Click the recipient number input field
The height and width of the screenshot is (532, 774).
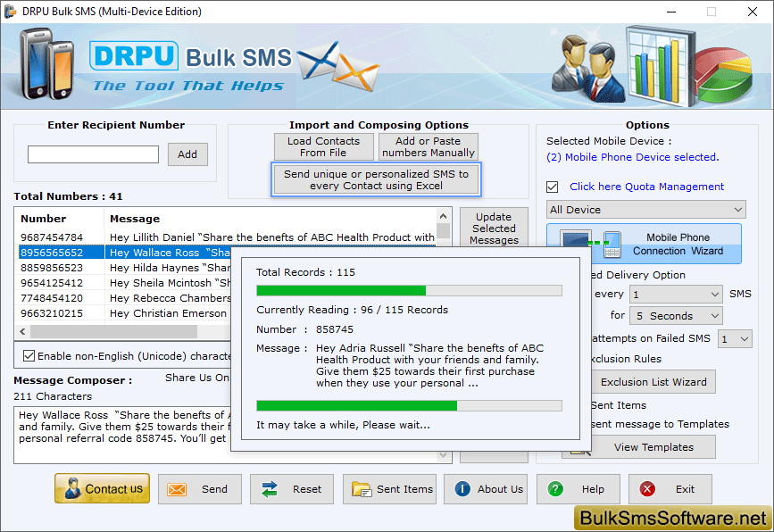coord(94,154)
